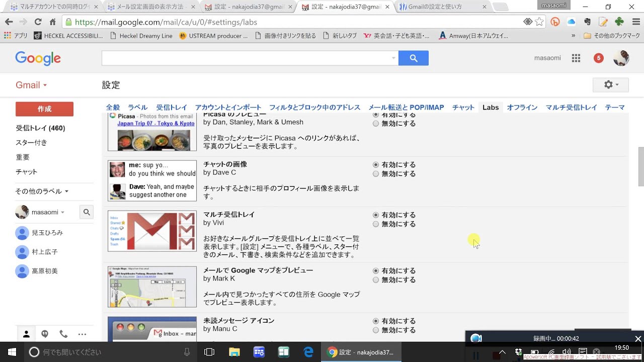Open the スター付き folder
This screenshot has height=362, width=644.
(31, 142)
